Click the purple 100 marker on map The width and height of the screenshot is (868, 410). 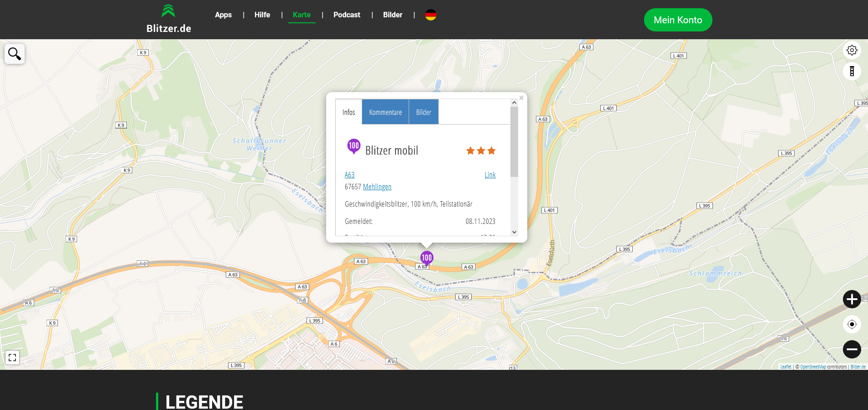(426, 258)
